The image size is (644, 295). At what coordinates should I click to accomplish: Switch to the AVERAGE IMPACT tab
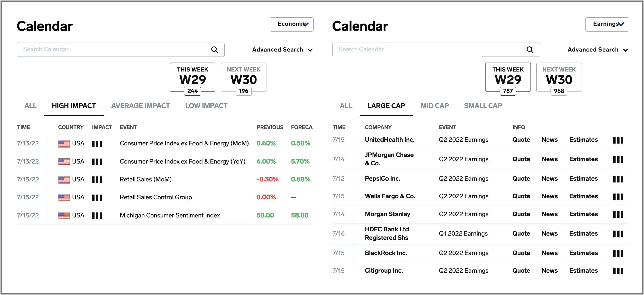(141, 106)
